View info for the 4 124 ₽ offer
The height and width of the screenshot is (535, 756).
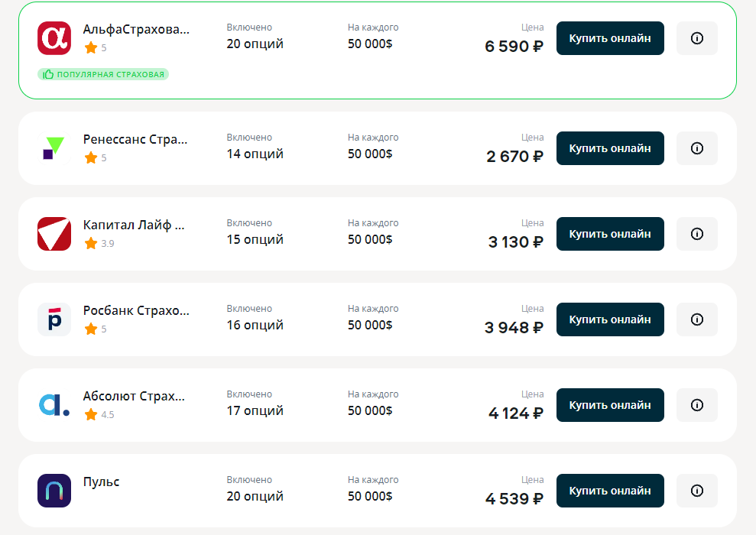[697, 405]
